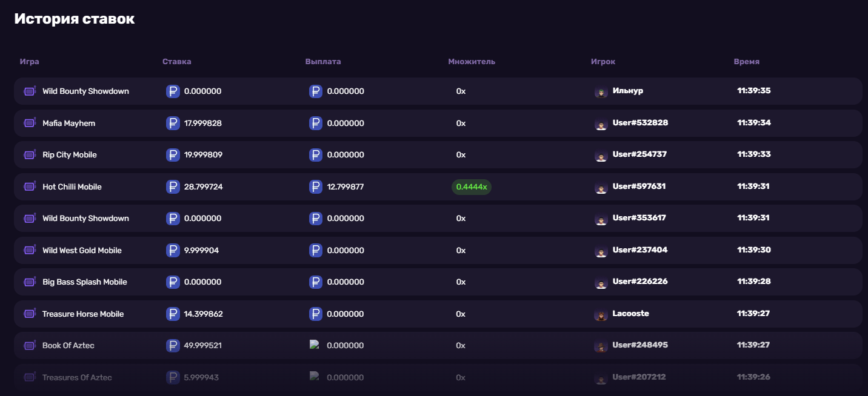Click the Ставка column header
The width and height of the screenshot is (868, 396).
[177, 62]
